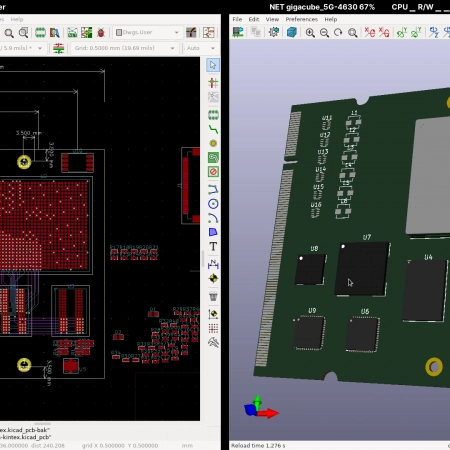Viewport: 450px width, 450px height.
Task: Open View menu in 3D viewer
Action: click(x=272, y=19)
